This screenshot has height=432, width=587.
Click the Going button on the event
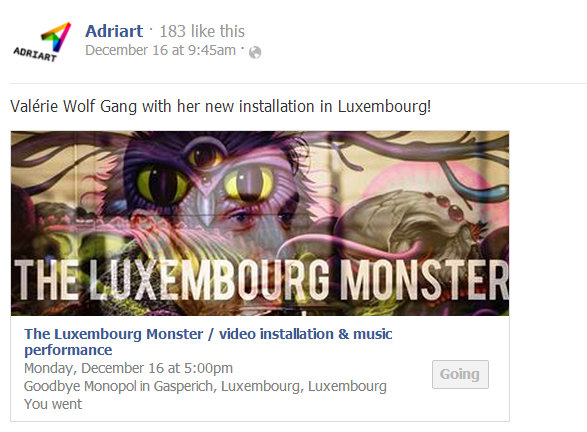[x=460, y=374]
